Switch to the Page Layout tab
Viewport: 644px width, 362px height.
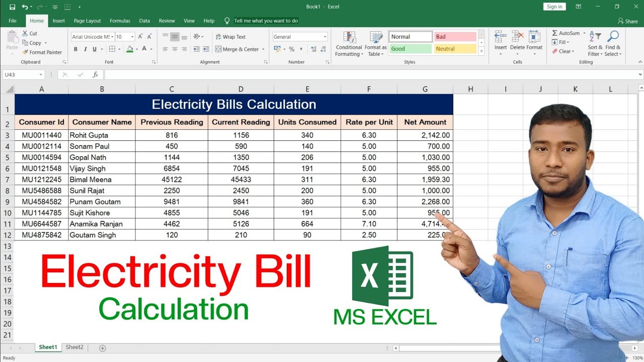(87, 21)
